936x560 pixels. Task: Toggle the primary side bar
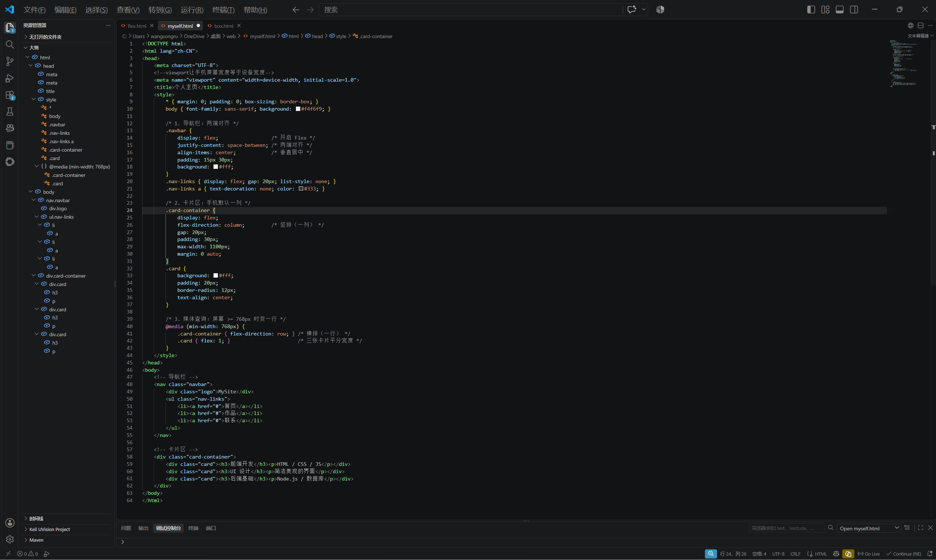click(x=811, y=10)
